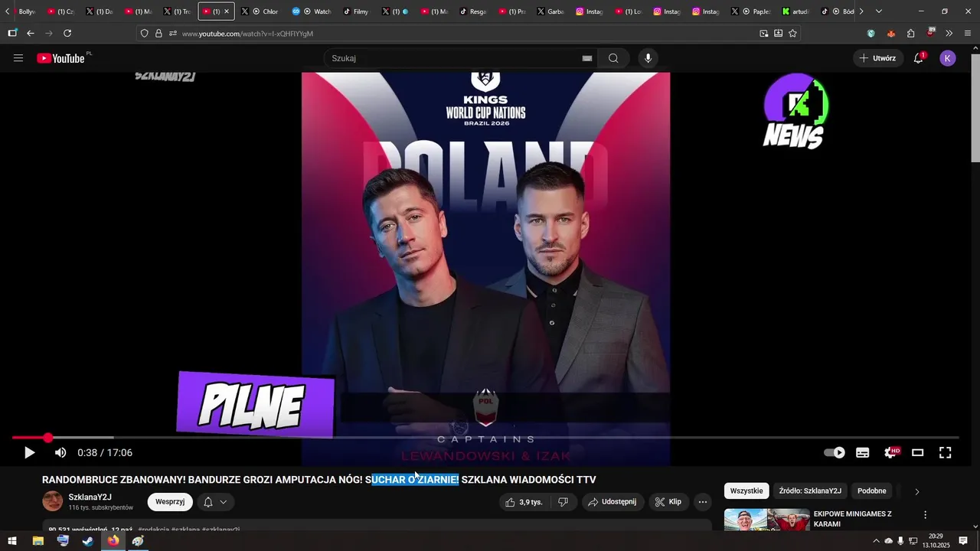
Task: Switch to the Chlor tab
Action: click(x=260, y=11)
